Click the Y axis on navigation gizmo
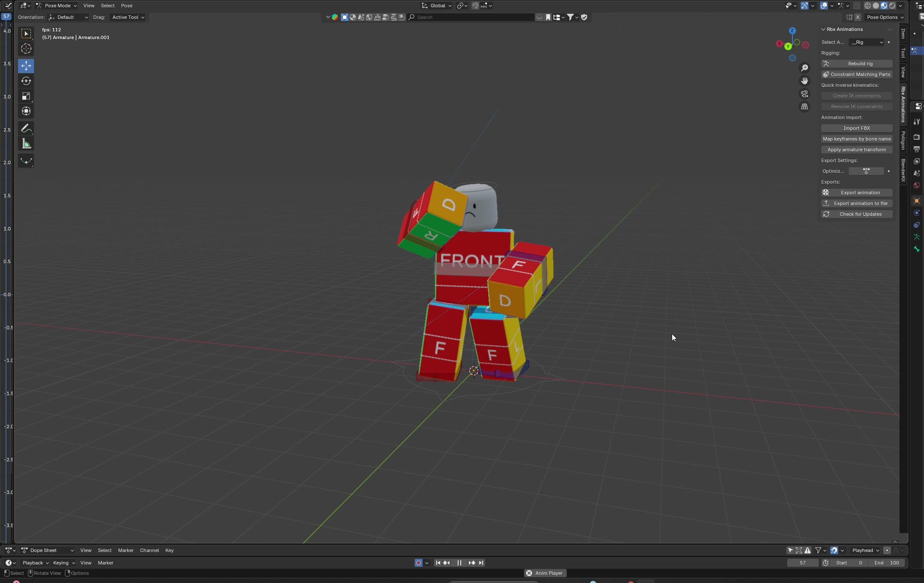Screen dimensions: 924x583 (x=788, y=46)
